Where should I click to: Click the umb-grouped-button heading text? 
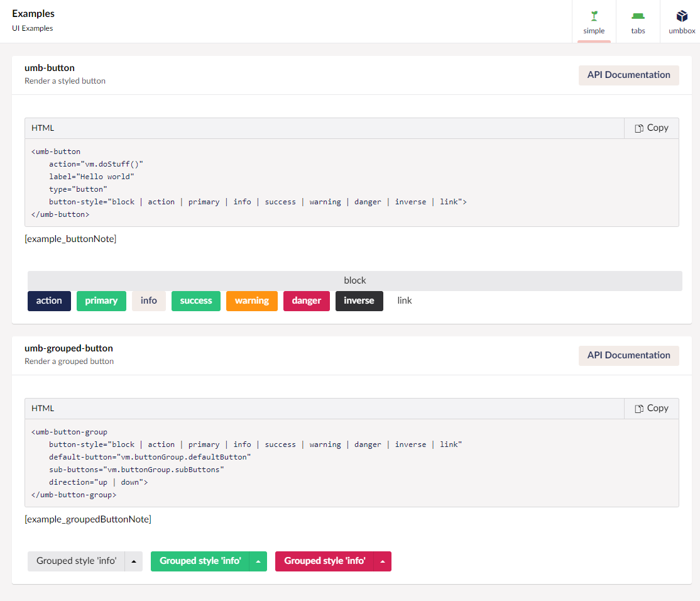click(68, 348)
